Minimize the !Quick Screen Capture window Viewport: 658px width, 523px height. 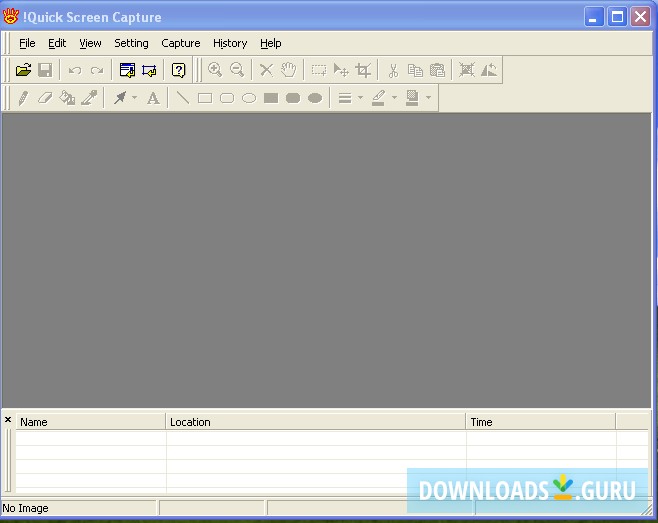point(594,17)
